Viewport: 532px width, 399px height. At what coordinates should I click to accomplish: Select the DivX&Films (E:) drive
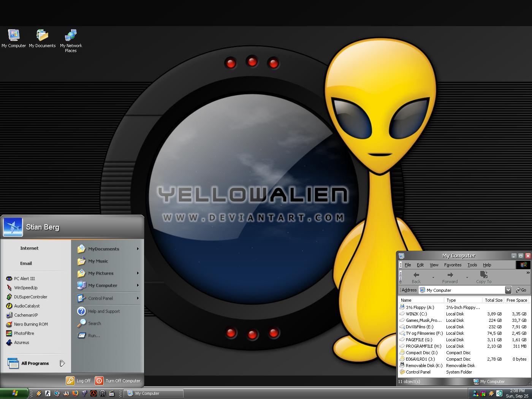point(416,327)
